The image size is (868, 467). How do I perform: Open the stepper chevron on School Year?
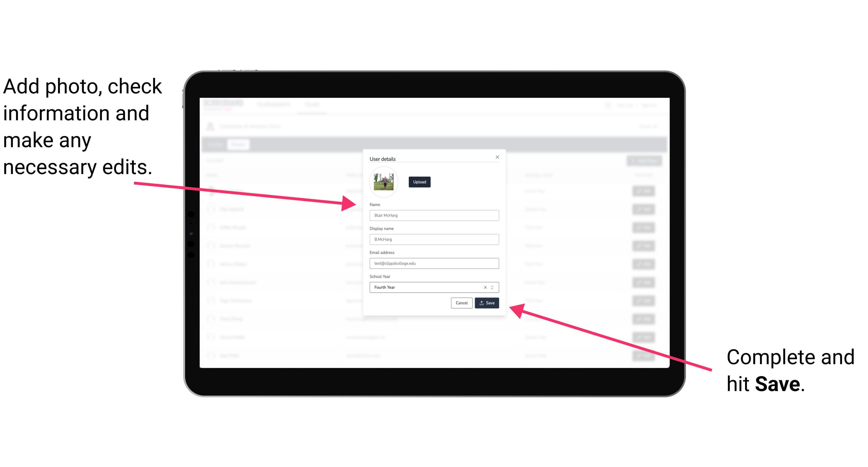493,287
